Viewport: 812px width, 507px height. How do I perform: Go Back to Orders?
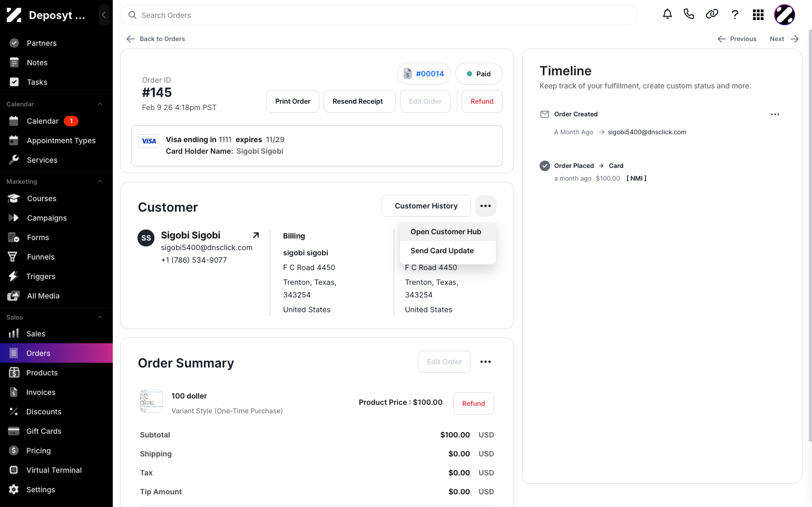click(x=156, y=39)
